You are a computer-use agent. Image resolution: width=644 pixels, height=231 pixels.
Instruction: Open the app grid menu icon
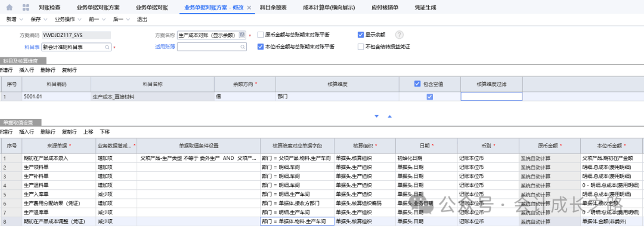point(26,7)
